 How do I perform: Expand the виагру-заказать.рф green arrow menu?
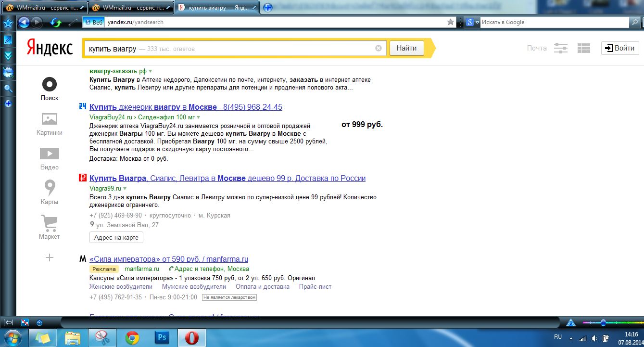[x=150, y=71]
